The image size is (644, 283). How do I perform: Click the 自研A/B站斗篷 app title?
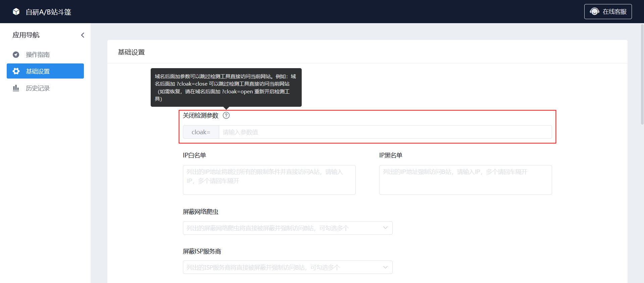pos(49,12)
